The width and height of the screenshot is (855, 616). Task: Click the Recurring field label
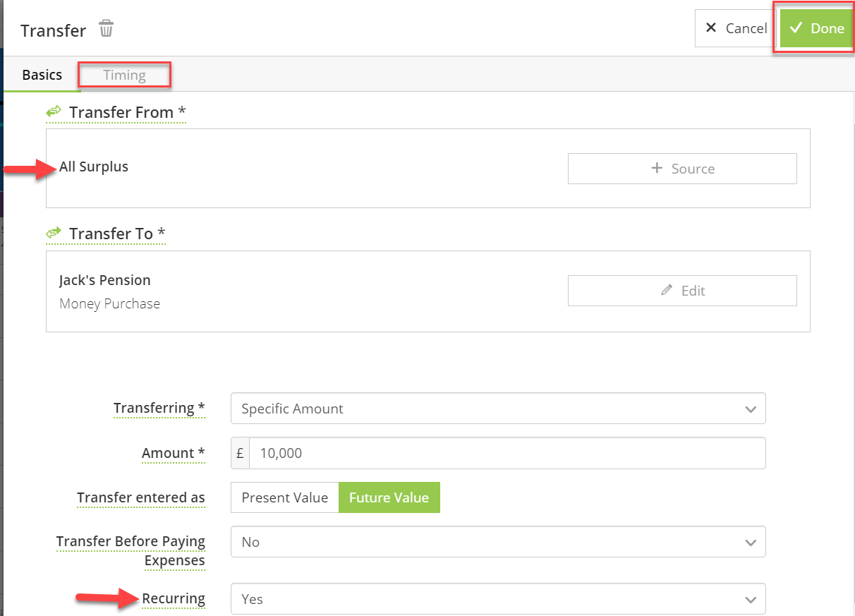[174, 599]
